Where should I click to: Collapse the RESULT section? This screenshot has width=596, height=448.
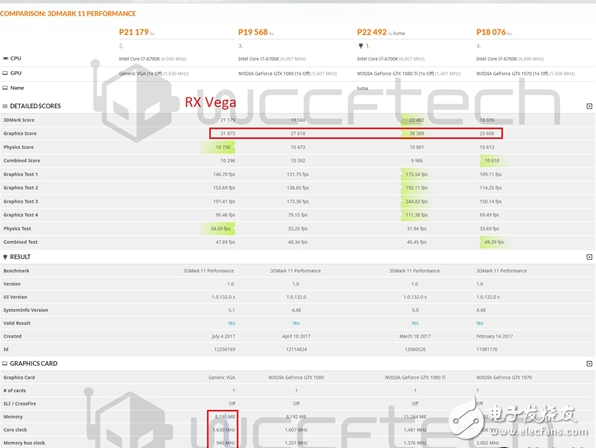tap(589, 257)
